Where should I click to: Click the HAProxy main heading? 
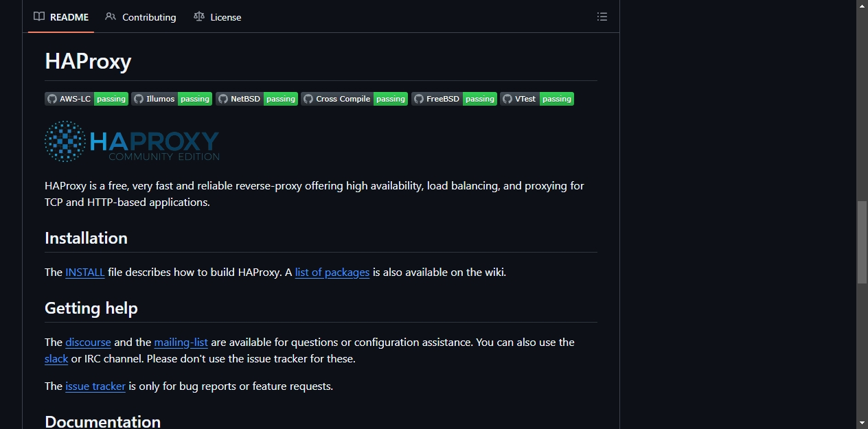tap(88, 62)
